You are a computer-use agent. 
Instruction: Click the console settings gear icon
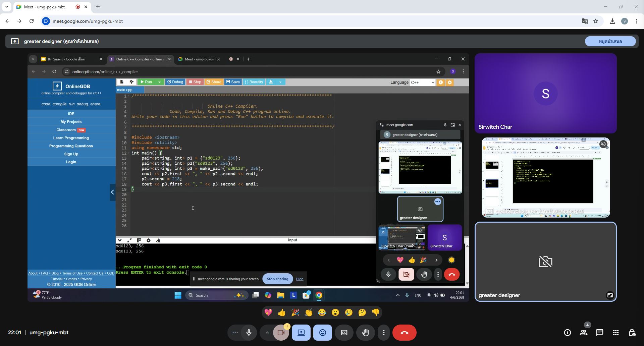(149, 240)
